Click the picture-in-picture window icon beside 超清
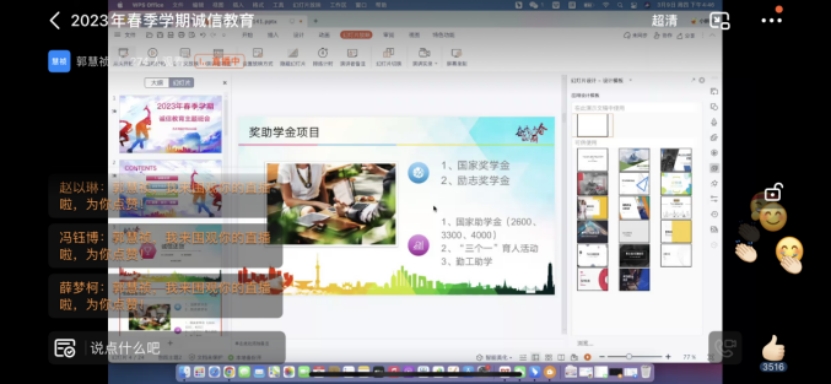Viewport: 831px width, 384px height. 720,21
